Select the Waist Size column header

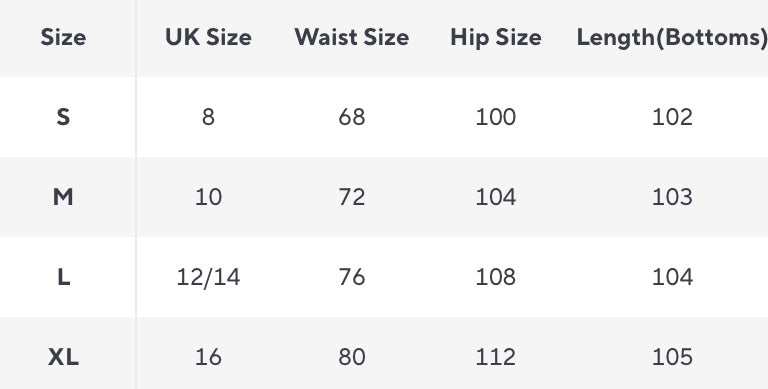[x=352, y=37]
